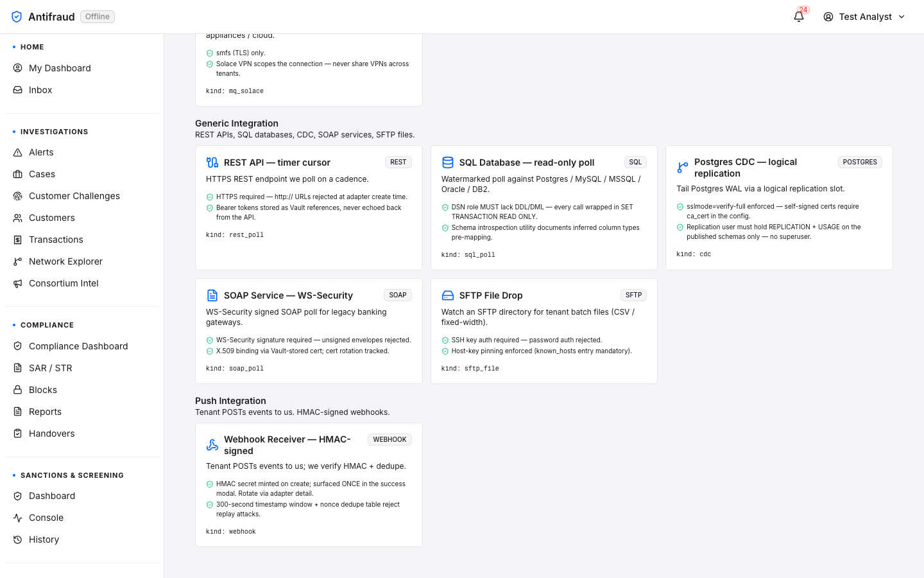Image resolution: width=924 pixels, height=578 pixels.
Task: Click the History clock icon
Action: 18,539
